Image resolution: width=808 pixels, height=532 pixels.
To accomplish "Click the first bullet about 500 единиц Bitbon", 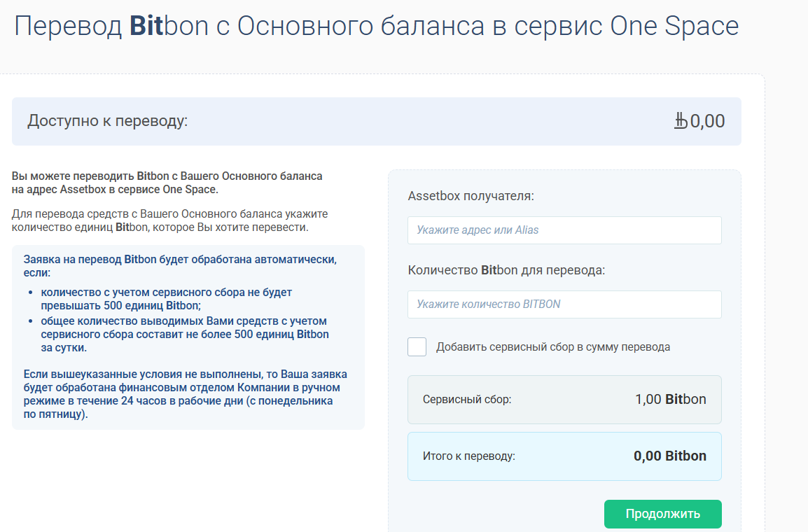I will tap(167, 299).
